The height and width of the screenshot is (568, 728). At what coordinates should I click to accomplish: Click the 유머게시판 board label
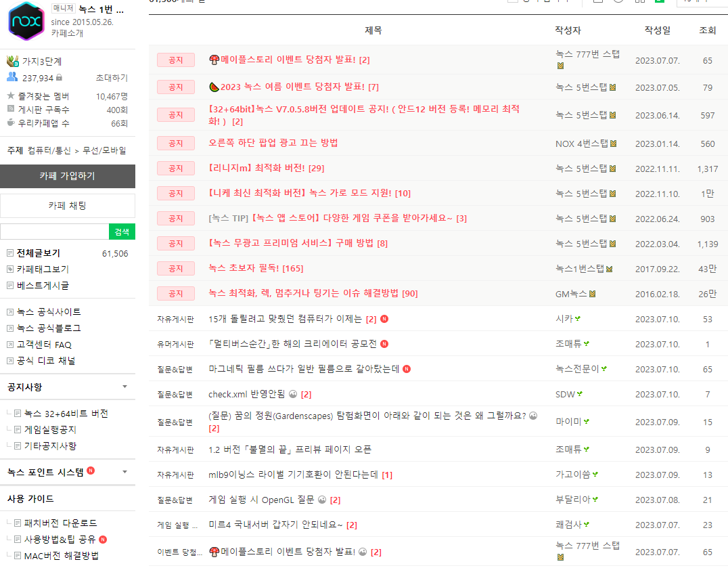tap(175, 344)
